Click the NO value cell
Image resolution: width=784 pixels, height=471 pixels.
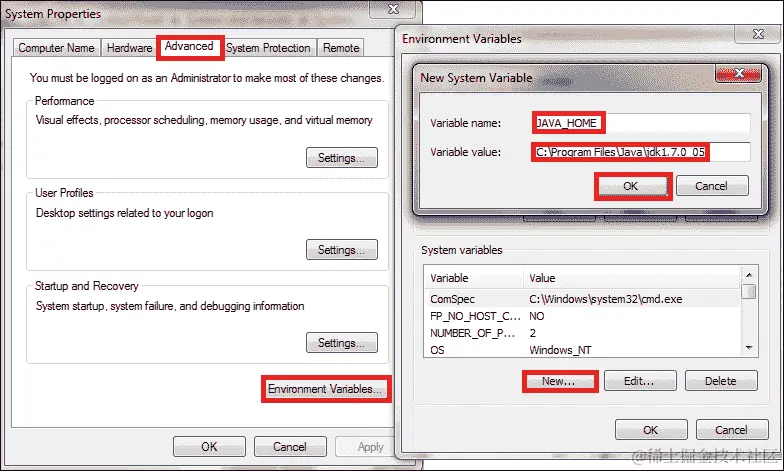pyautogui.click(x=536, y=316)
